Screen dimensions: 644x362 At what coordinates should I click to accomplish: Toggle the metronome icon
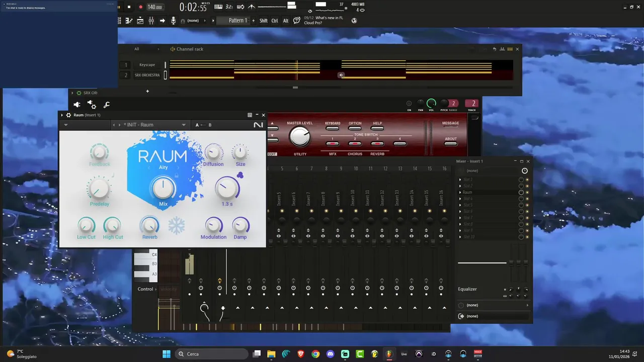[x=252, y=7]
